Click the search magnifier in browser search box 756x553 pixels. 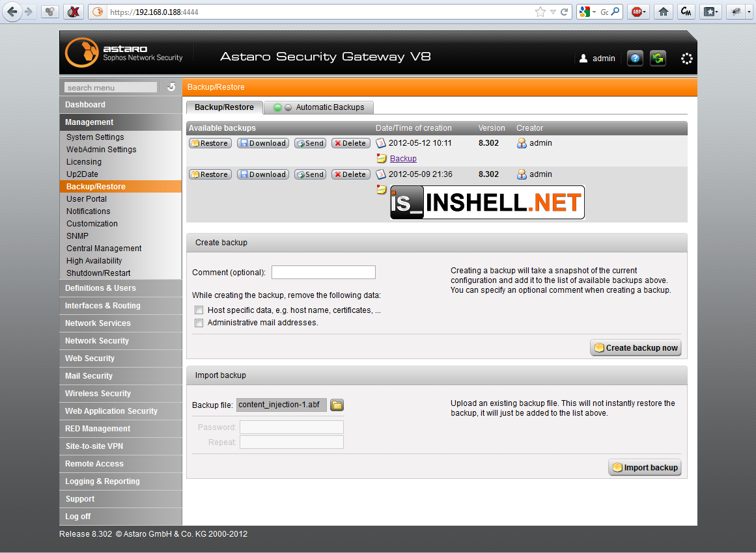(x=615, y=12)
